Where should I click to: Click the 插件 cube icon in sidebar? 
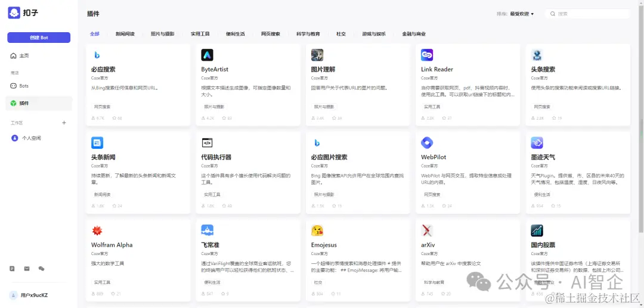click(x=14, y=103)
